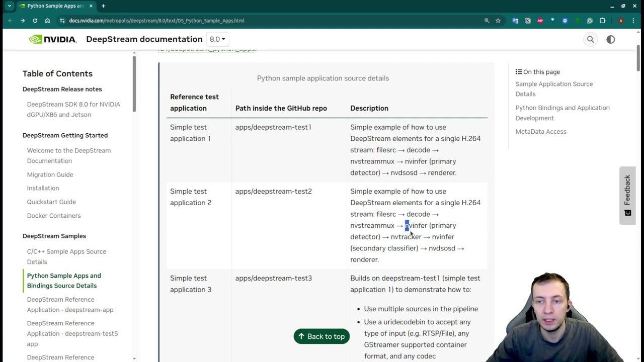Jump to Sample Application Source Details section
Screen dimensions: 644x362
pyautogui.click(x=554, y=89)
